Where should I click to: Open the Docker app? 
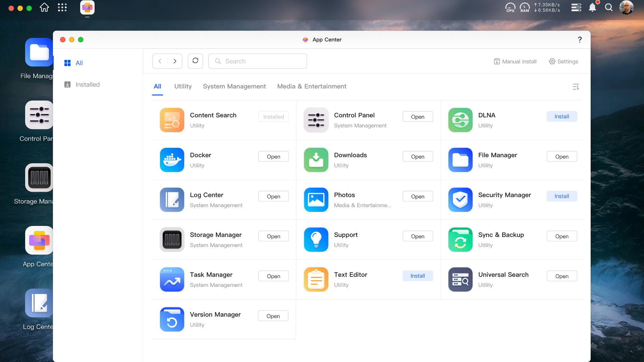[273, 156]
